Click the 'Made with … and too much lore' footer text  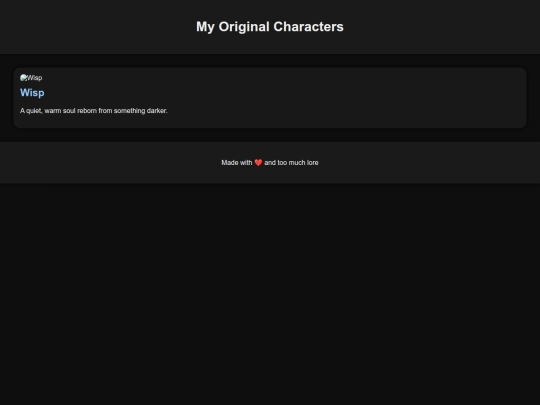(x=270, y=163)
